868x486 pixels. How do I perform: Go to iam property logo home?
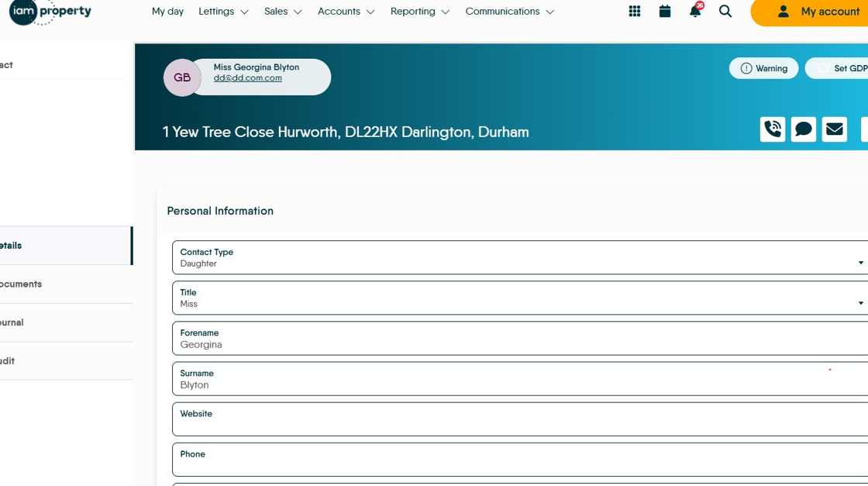pos(50,12)
